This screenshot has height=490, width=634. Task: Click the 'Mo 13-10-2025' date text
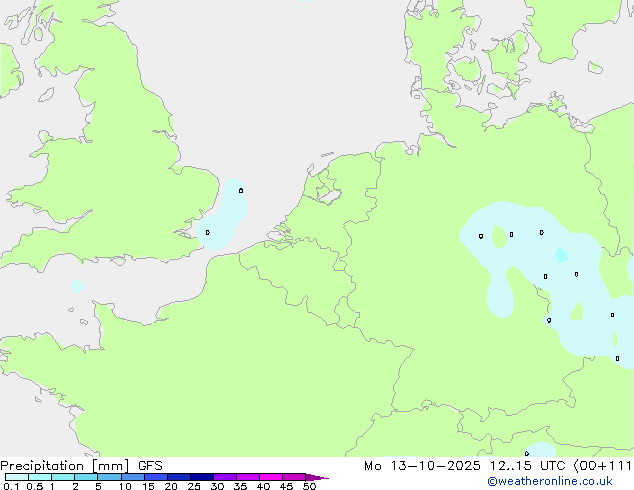[423, 466]
